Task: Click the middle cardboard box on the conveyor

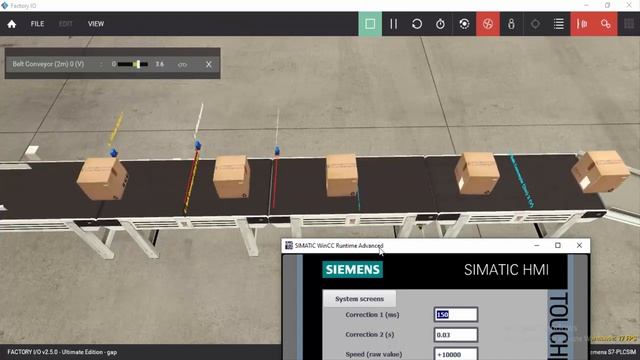Action: pos(342,175)
